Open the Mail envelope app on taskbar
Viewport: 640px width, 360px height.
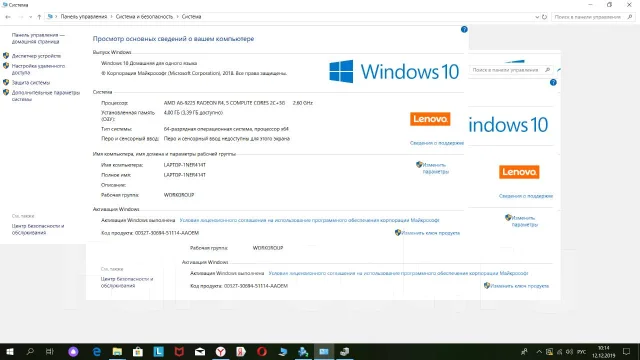pyautogui.click(x=200, y=351)
